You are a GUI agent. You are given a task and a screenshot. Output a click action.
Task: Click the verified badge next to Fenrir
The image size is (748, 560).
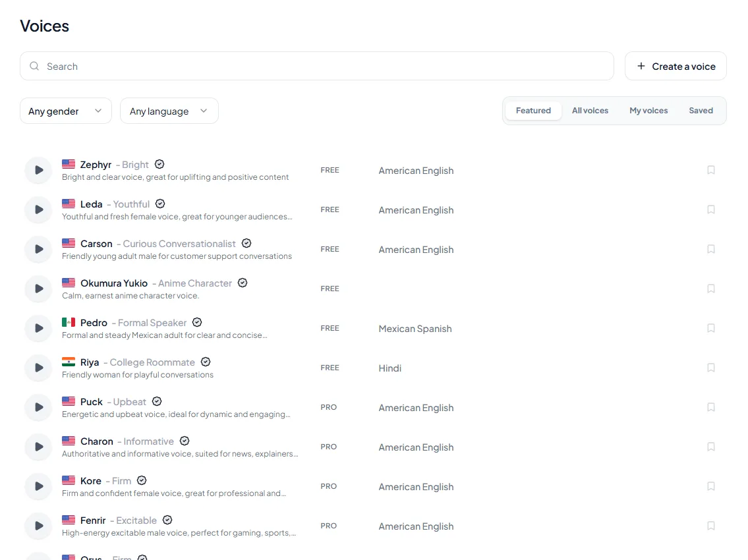[167, 520]
